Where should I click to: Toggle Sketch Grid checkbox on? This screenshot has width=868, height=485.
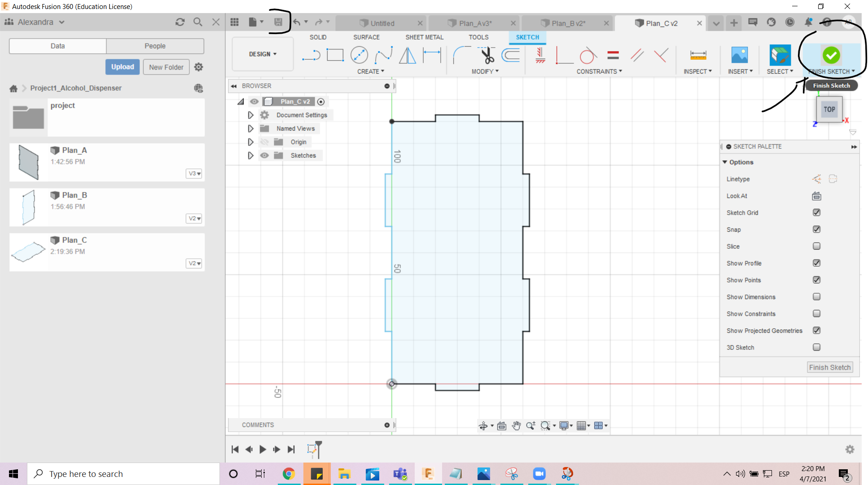[x=817, y=212]
